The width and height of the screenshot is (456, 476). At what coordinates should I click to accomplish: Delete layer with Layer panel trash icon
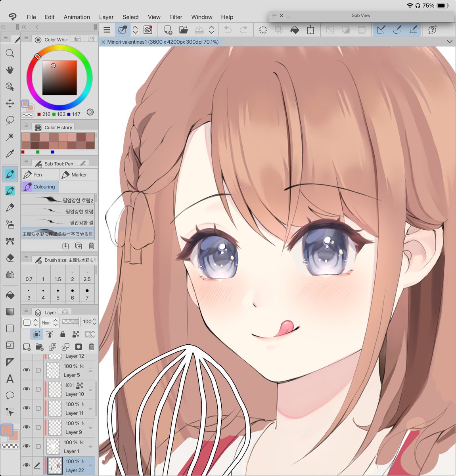tap(92, 347)
